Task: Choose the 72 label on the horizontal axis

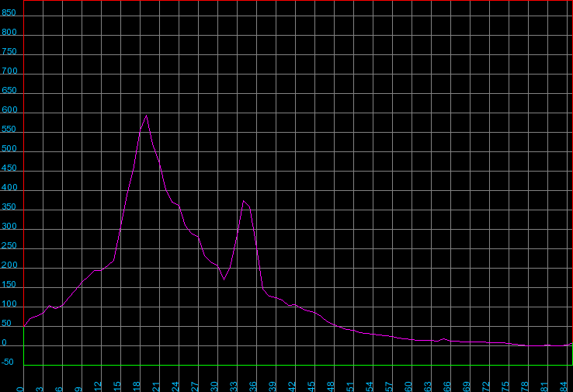Action: 486,387
